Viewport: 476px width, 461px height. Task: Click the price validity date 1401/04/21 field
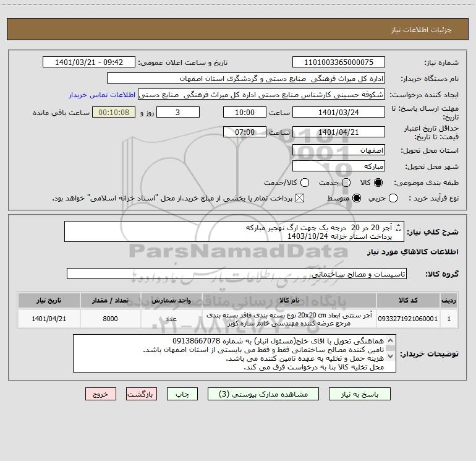(339, 132)
